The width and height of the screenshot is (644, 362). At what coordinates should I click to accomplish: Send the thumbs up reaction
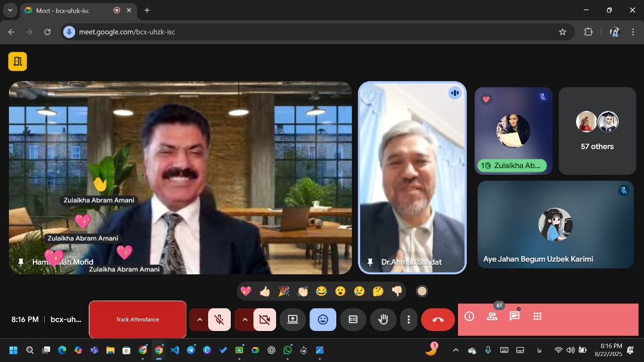(x=265, y=291)
